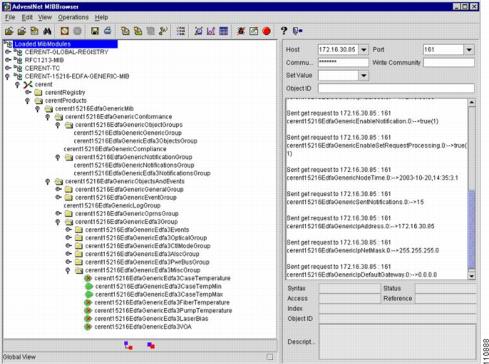Select cerent15216EdfaGenericEdfa3VOA node
The width and height of the screenshot is (489, 364).
143,327
